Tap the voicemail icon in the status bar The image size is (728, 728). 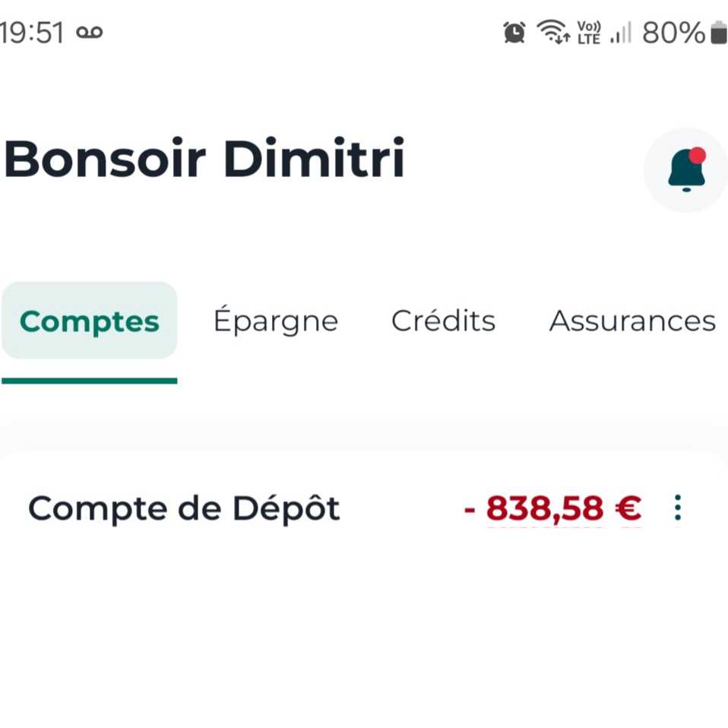[x=89, y=32]
